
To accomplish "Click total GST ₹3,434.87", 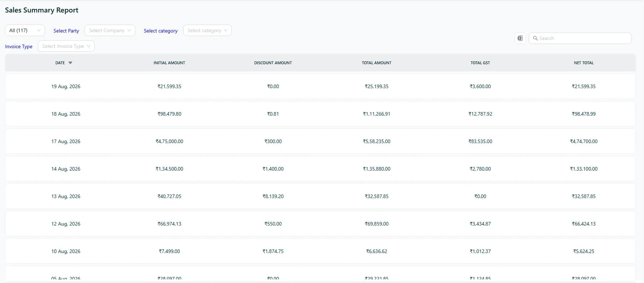I will [x=480, y=224].
